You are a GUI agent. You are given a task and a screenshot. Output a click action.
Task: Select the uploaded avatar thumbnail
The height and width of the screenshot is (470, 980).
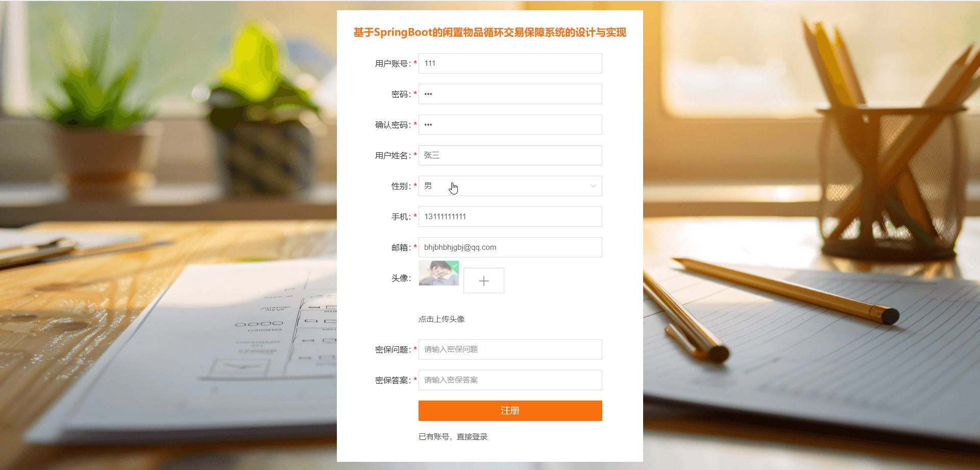439,273
